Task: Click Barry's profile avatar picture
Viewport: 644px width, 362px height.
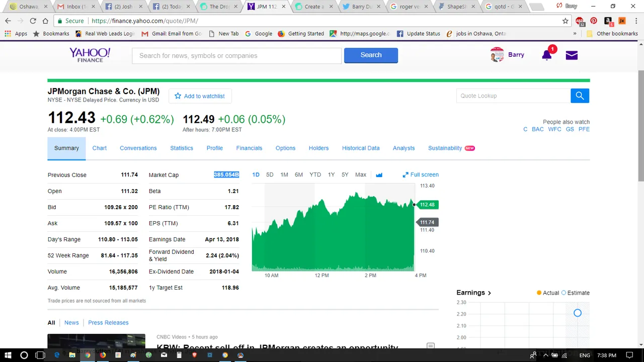Action: (497, 55)
